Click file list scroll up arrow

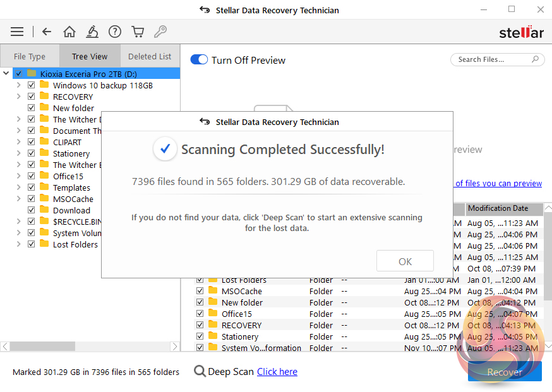click(x=548, y=208)
